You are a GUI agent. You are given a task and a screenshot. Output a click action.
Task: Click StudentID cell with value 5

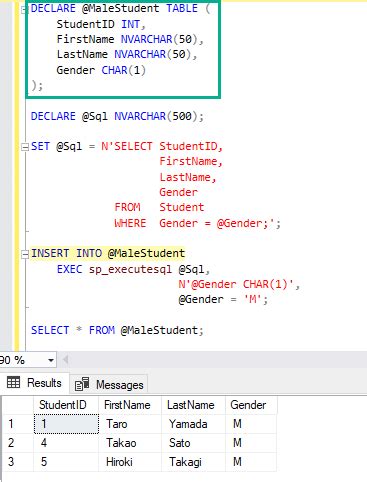point(66,462)
